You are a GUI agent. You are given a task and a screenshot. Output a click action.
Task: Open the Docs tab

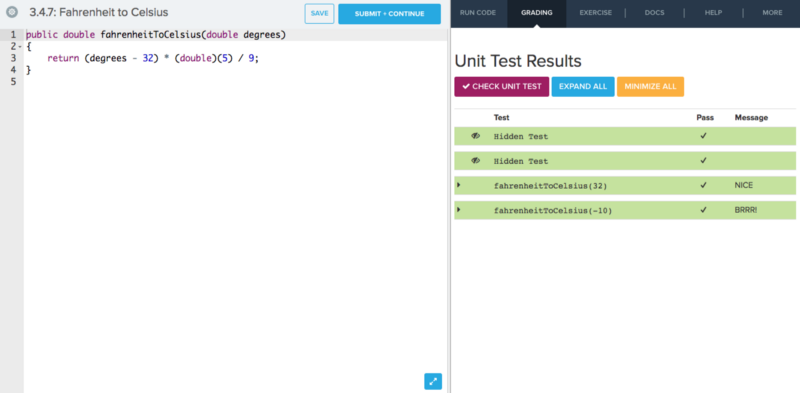click(655, 13)
